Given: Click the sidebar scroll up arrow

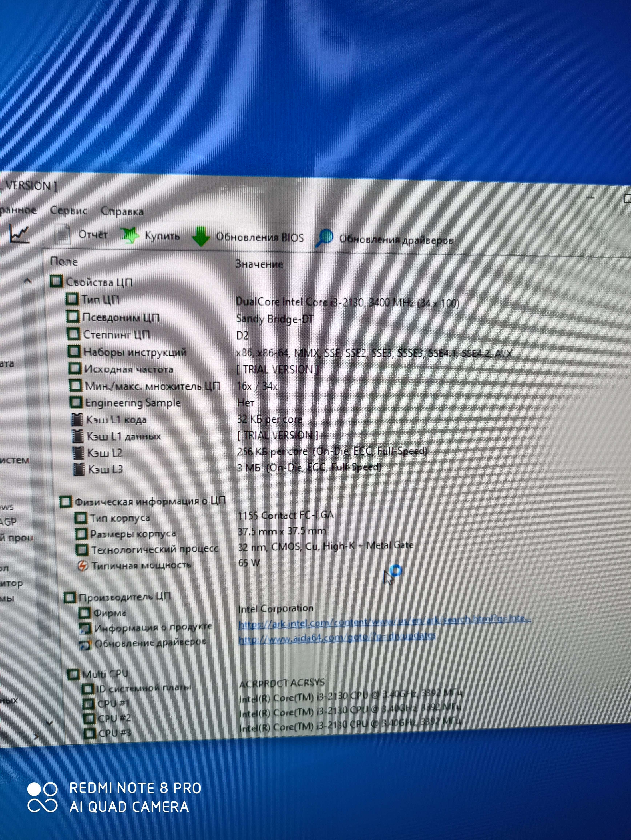Looking at the screenshot, I should pyautogui.click(x=28, y=281).
